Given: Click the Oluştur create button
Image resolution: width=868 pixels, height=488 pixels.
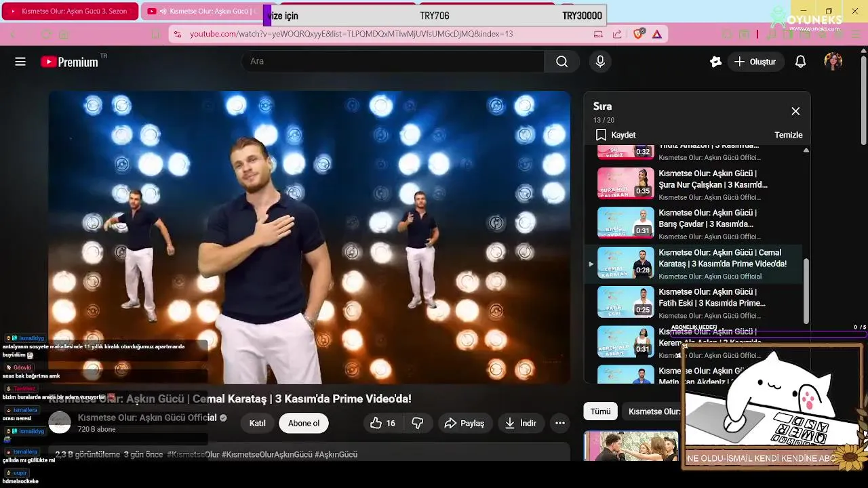Looking at the screenshot, I should (x=755, y=62).
